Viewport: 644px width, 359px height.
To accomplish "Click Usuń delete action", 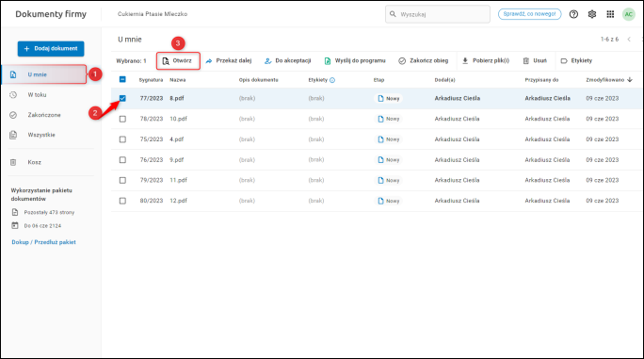I will click(535, 61).
